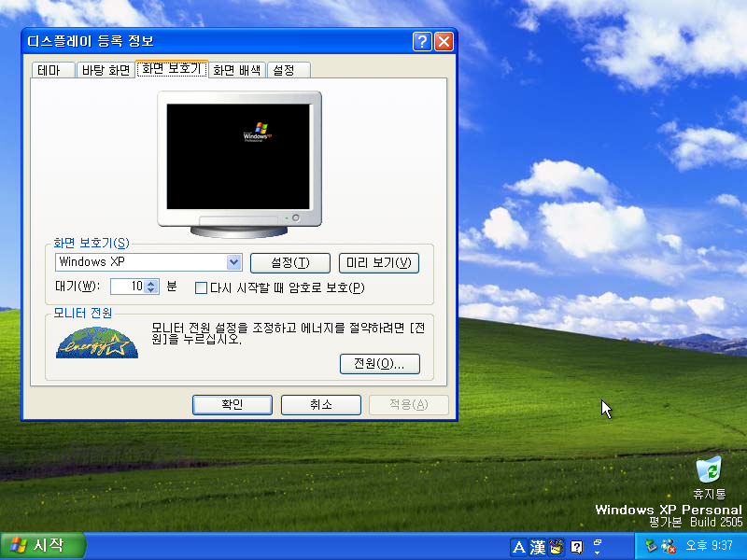The height and width of the screenshot is (560, 747).
Task: Switch to the 바탕 화면 tab
Action: [x=106, y=70]
